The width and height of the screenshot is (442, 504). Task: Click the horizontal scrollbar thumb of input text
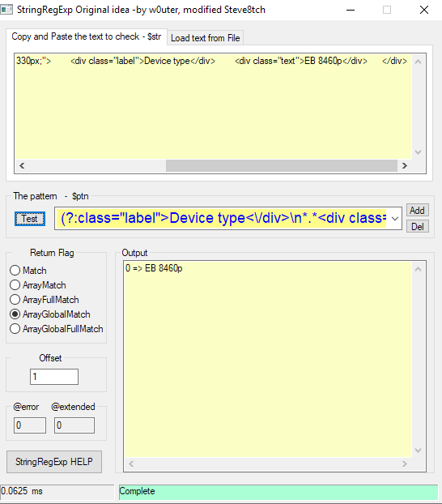pyautogui.click(x=282, y=166)
